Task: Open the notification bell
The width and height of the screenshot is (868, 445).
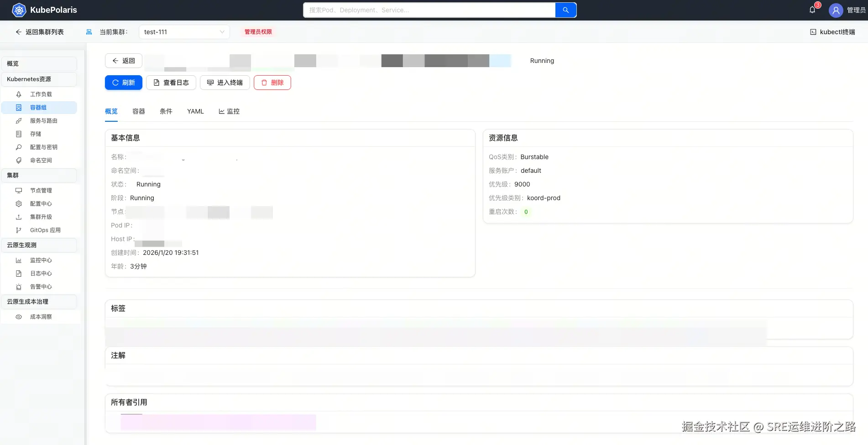Action: pyautogui.click(x=812, y=10)
